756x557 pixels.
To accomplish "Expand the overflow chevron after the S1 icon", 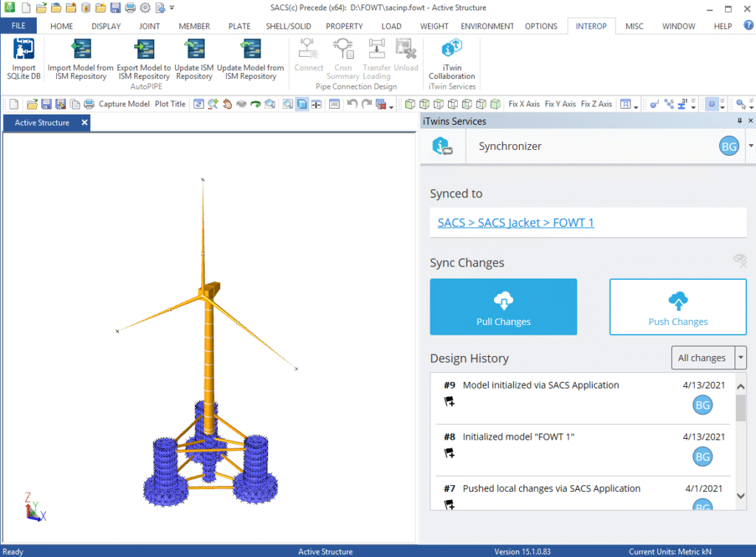I will 693,104.
